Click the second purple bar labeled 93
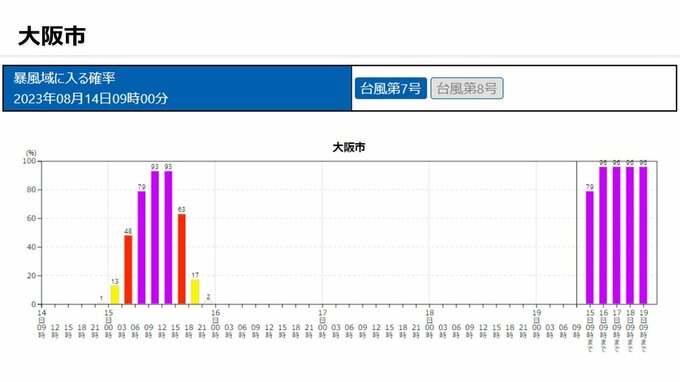Screen dimensions: 680x382 click(168, 238)
